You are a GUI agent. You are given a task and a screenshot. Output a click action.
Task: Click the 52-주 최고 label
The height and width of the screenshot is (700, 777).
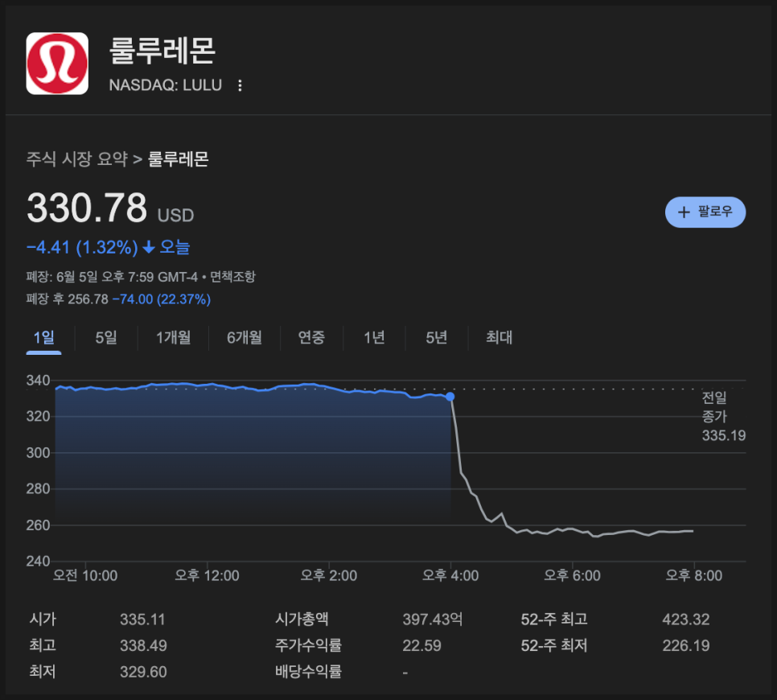point(554,620)
